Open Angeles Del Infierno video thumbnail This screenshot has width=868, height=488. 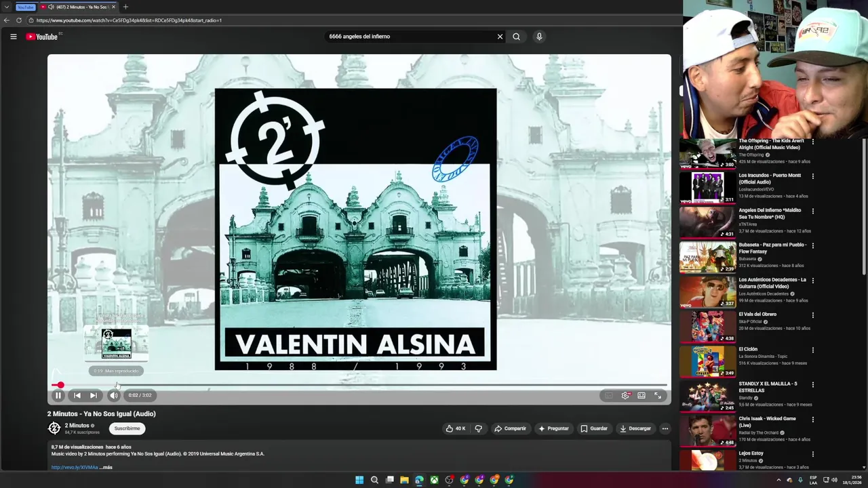(x=707, y=222)
